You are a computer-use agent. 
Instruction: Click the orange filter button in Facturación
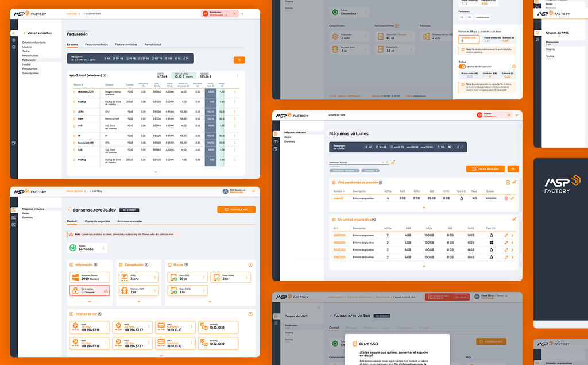tap(239, 60)
